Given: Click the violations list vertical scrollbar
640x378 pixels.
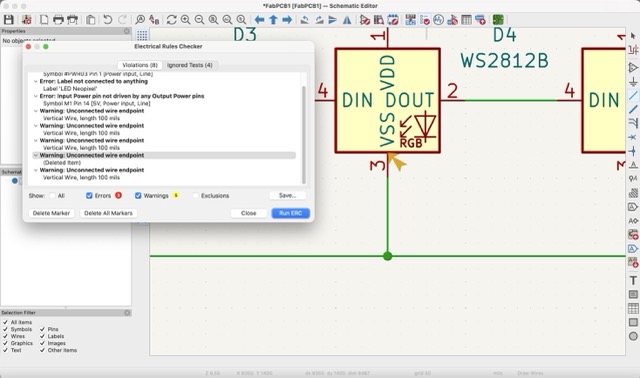Looking at the screenshot, I should click(x=304, y=135).
